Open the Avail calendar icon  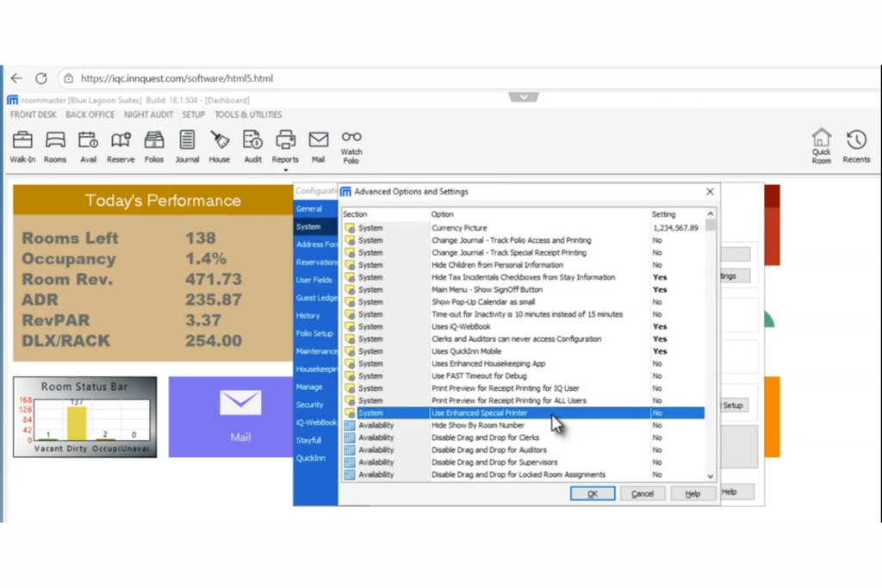(88, 146)
